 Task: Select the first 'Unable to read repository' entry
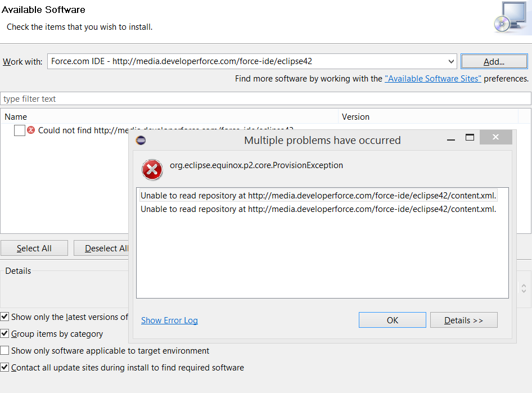pyautogui.click(x=318, y=196)
